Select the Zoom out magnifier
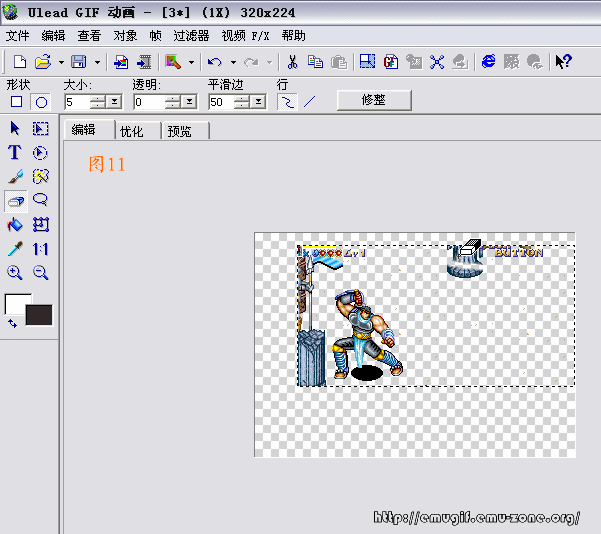The width and height of the screenshot is (601, 534). point(40,273)
